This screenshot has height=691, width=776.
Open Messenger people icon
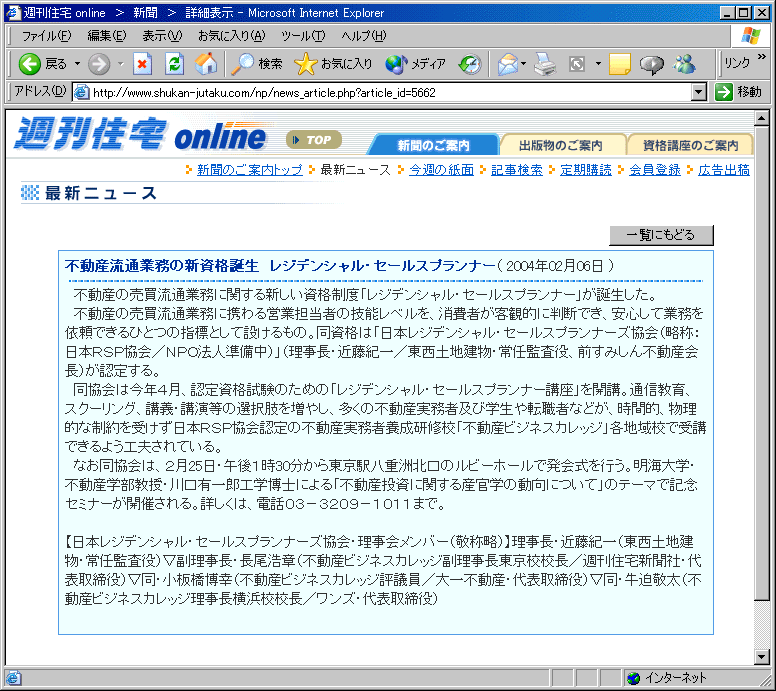coord(685,64)
